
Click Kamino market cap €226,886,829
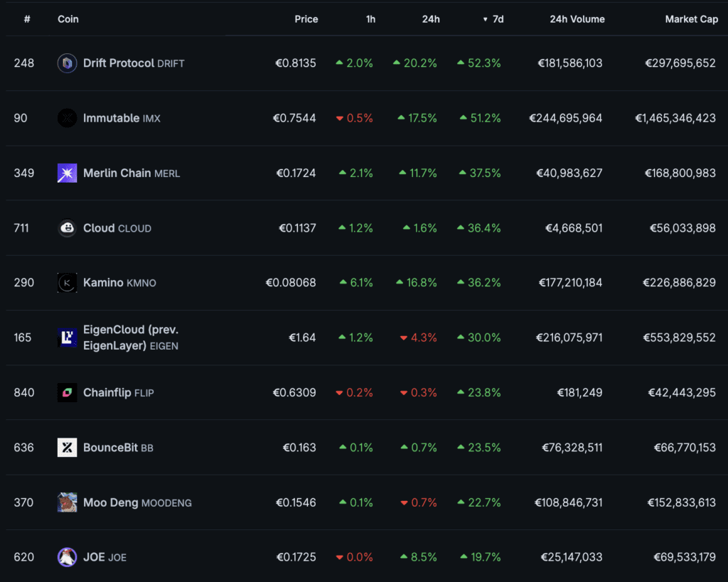click(x=679, y=283)
